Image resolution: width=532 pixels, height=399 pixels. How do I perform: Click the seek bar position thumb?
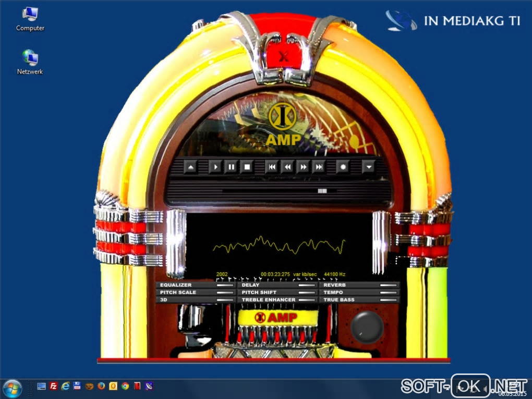point(322,191)
